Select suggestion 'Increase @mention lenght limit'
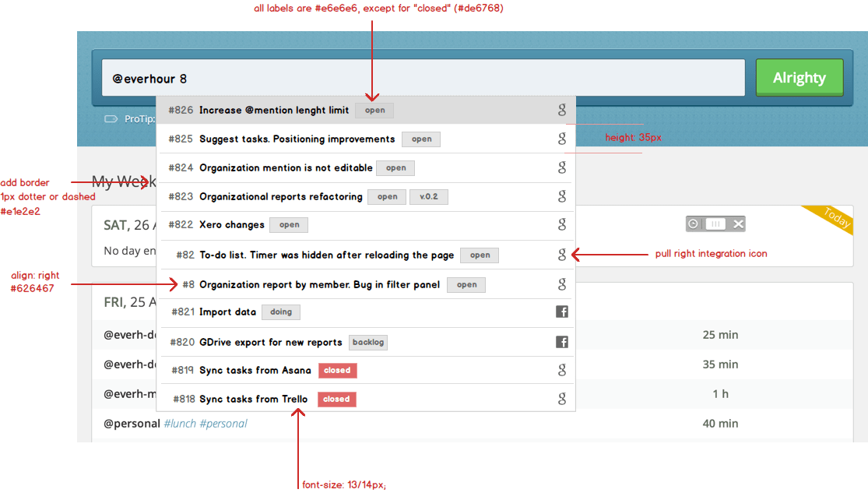Viewport: 868px width, 493px height. pos(274,111)
